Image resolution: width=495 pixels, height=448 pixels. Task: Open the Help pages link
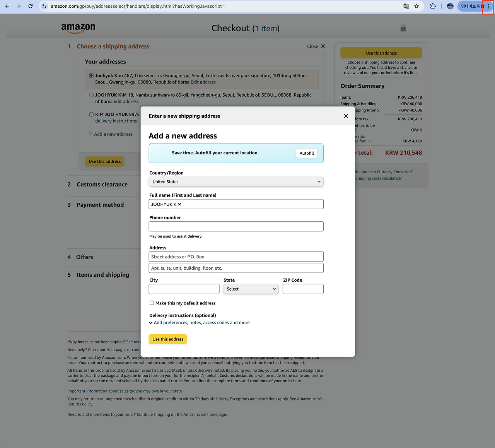pyautogui.click(x=116, y=350)
